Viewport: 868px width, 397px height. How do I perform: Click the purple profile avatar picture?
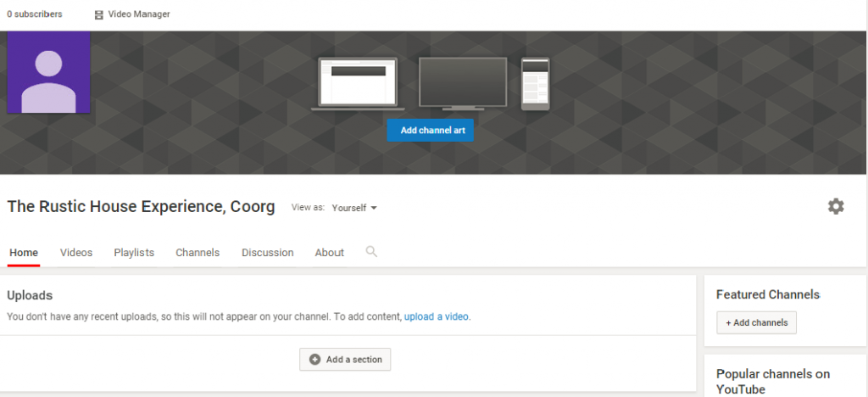coord(48,73)
